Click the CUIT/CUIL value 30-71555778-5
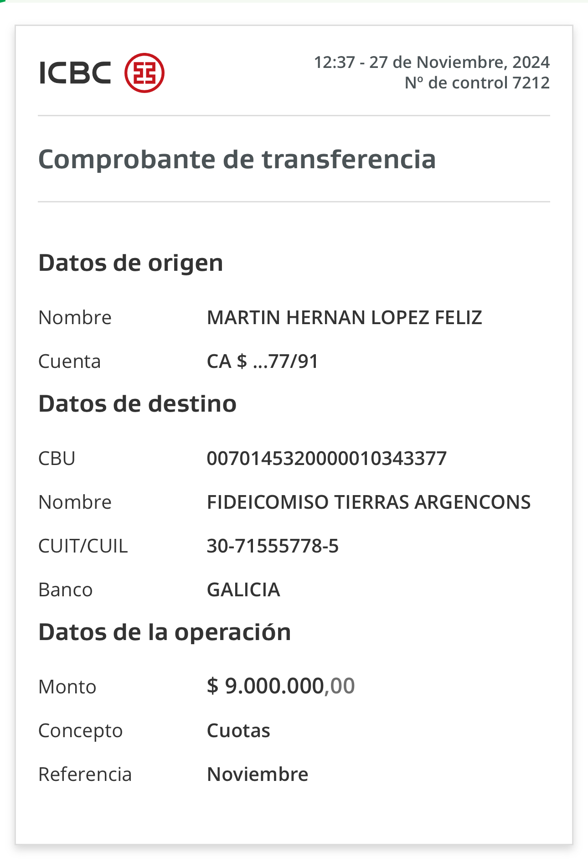Image resolution: width=588 pixels, height=868 pixels. (273, 546)
